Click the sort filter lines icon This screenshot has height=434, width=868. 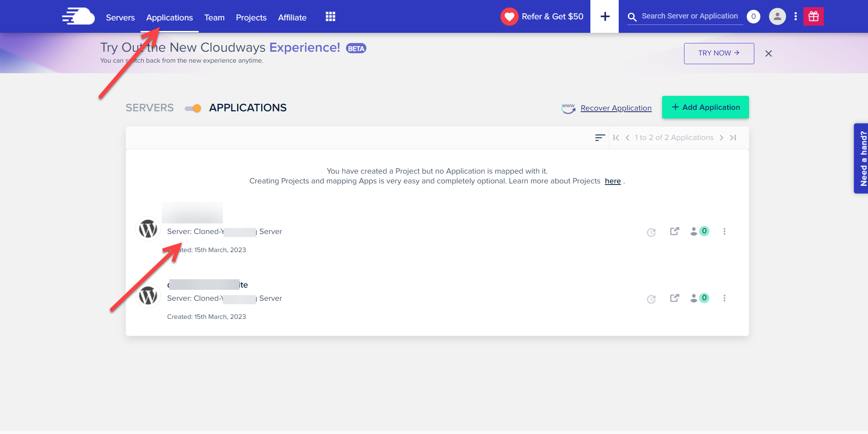tap(599, 138)
